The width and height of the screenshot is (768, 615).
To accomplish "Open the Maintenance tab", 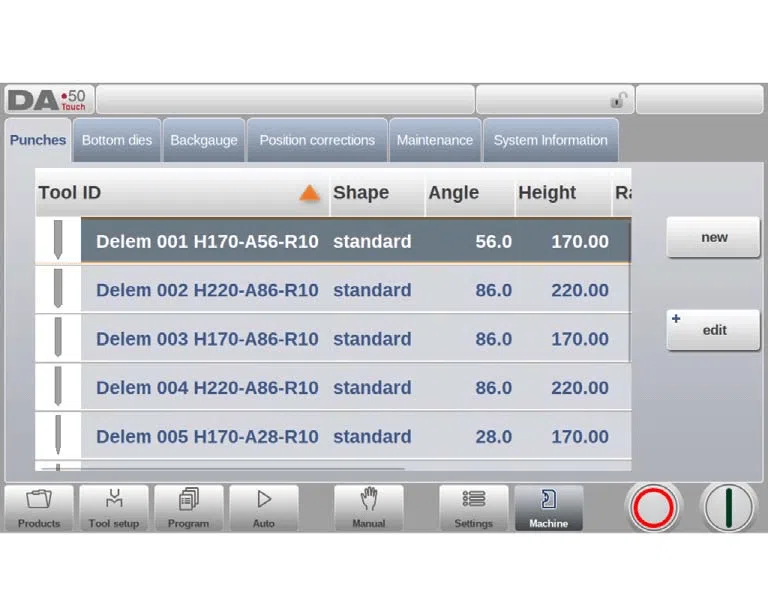I will pyautogui.click(x=435, y=140).
